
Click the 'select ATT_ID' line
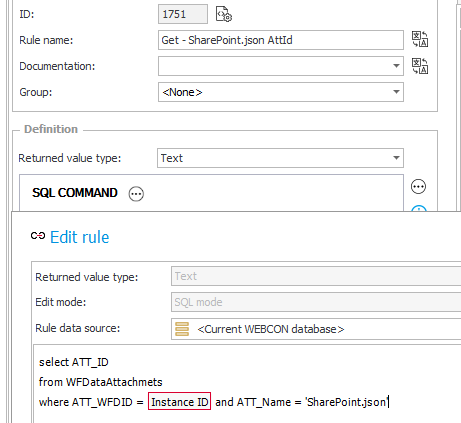click(74, 362)
